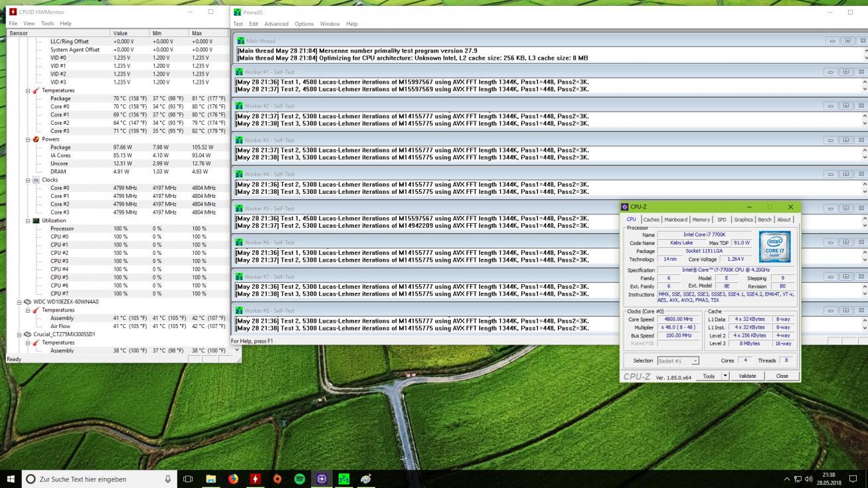
Task: Click the Worker #3 Self-Test icon
Action: coord(239,140)
